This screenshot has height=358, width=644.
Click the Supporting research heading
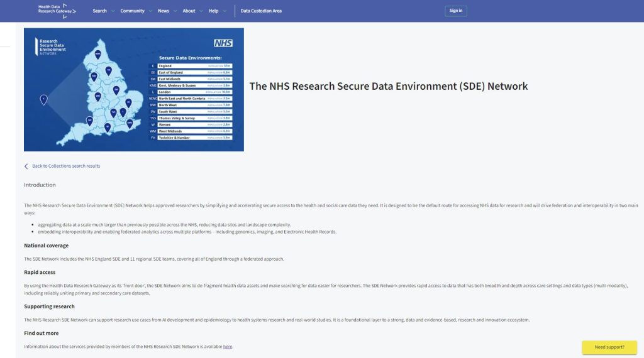pyautogui.click(x=49, y=306)
